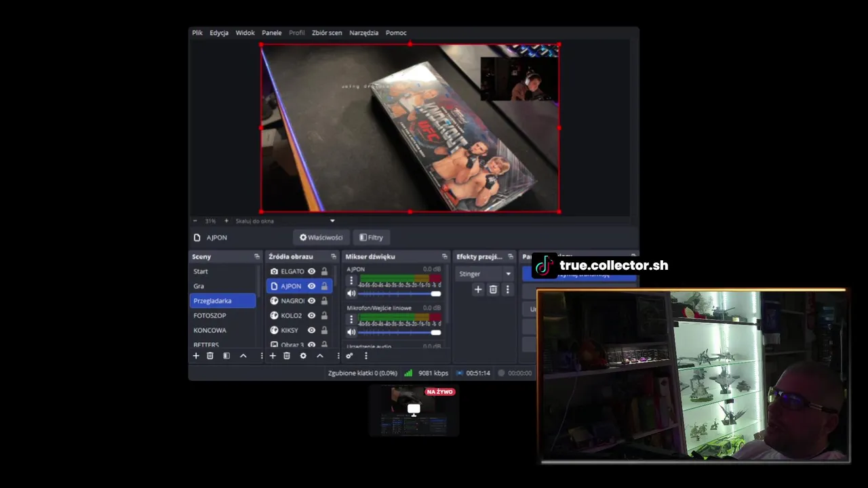Click the Filtry button
The width and height of the screenshot is (868, 488).
(x=371, y=237)
